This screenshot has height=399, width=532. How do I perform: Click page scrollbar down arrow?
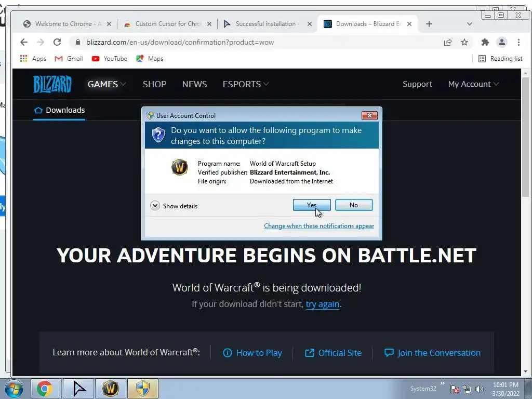[x=525, y=371]
